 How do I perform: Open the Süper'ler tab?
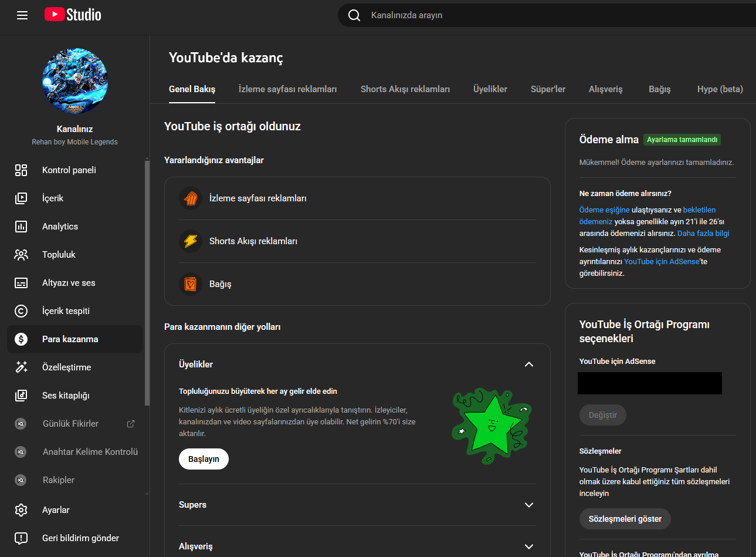(548, 89)
